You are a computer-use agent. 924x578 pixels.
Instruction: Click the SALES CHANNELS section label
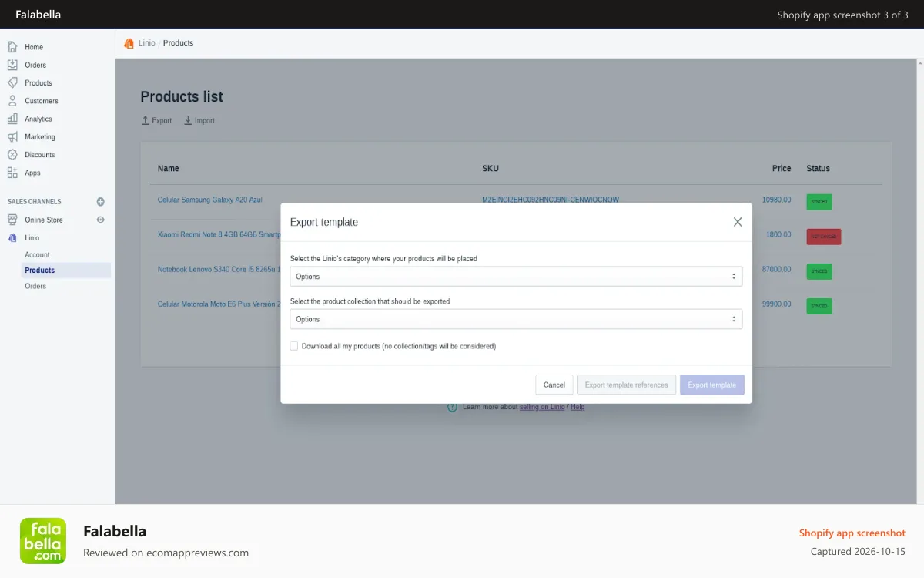coord(34,202)
